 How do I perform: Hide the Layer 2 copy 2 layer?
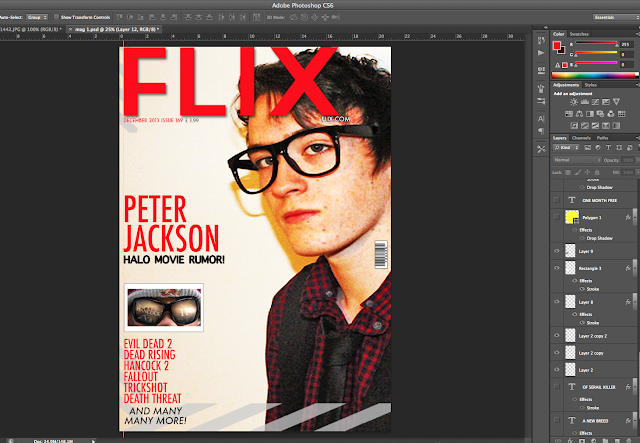click(x=556, y=336)
